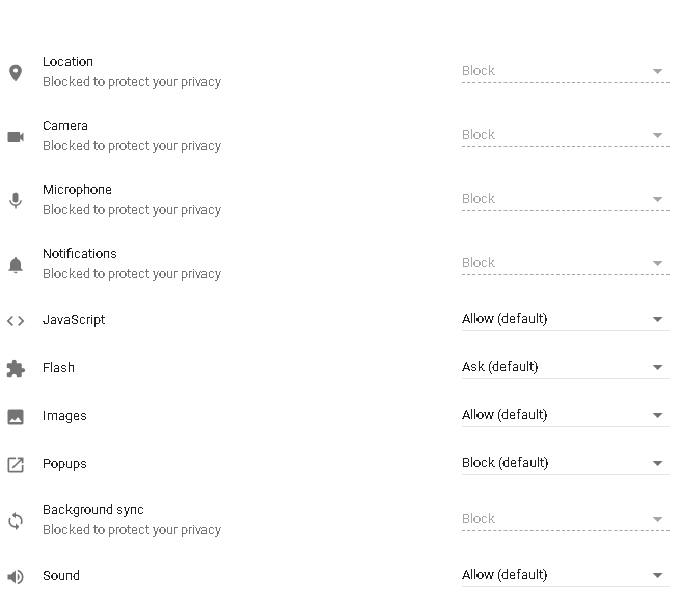Click the JavaScript code brackets icon
The width and height of the screenshot is (681, 601).
(16, 320)
